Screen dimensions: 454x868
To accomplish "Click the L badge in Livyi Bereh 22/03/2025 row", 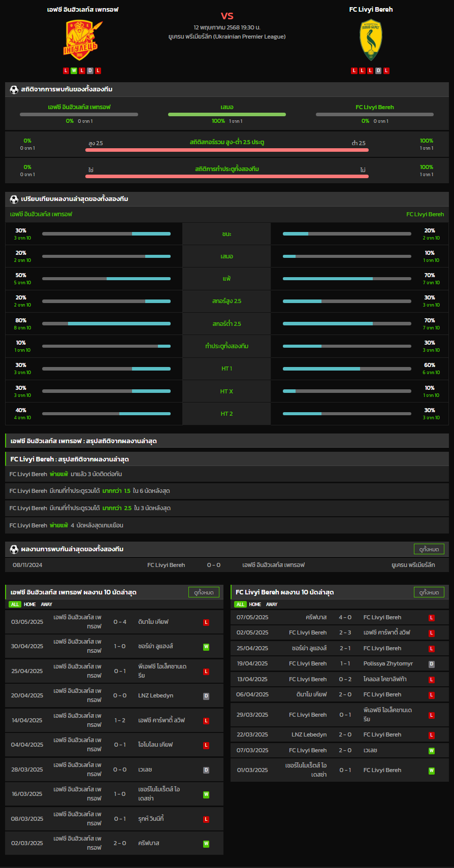I will 432,735.
